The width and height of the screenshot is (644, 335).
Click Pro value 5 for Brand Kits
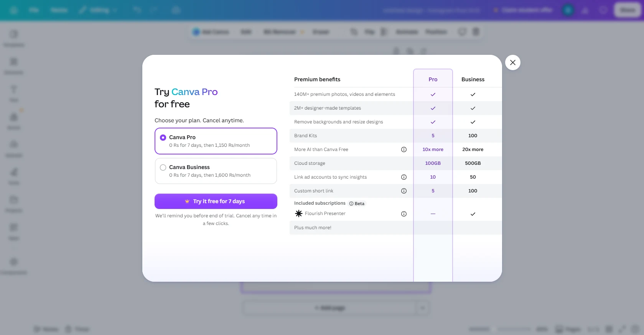(x=433, y=136)
